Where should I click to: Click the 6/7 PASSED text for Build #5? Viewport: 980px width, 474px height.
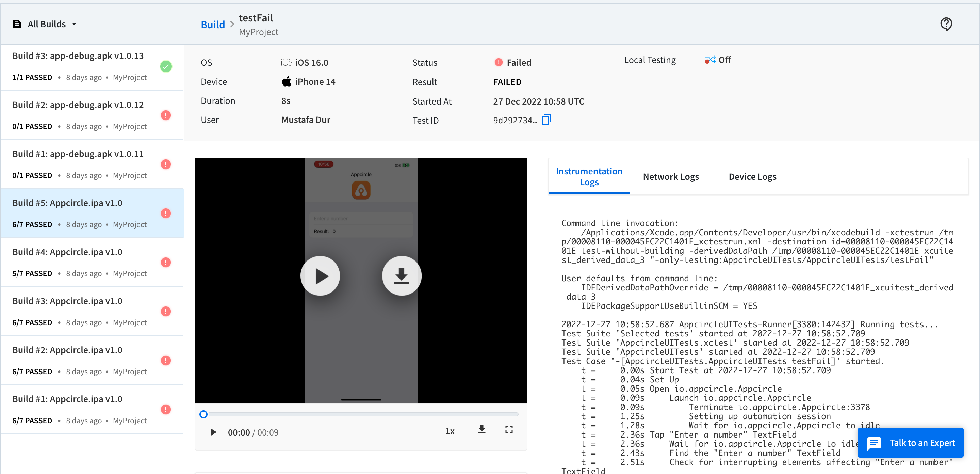tap(32, 225)
